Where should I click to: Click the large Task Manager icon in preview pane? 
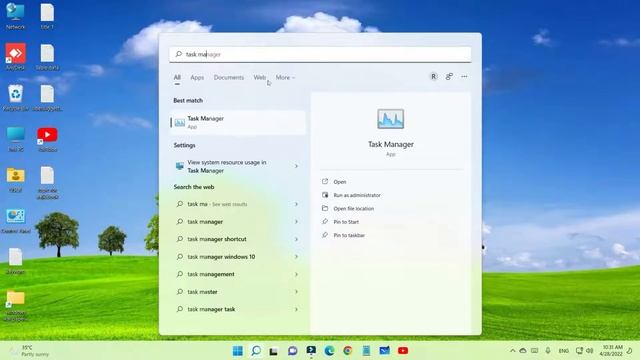click(391, 119)
